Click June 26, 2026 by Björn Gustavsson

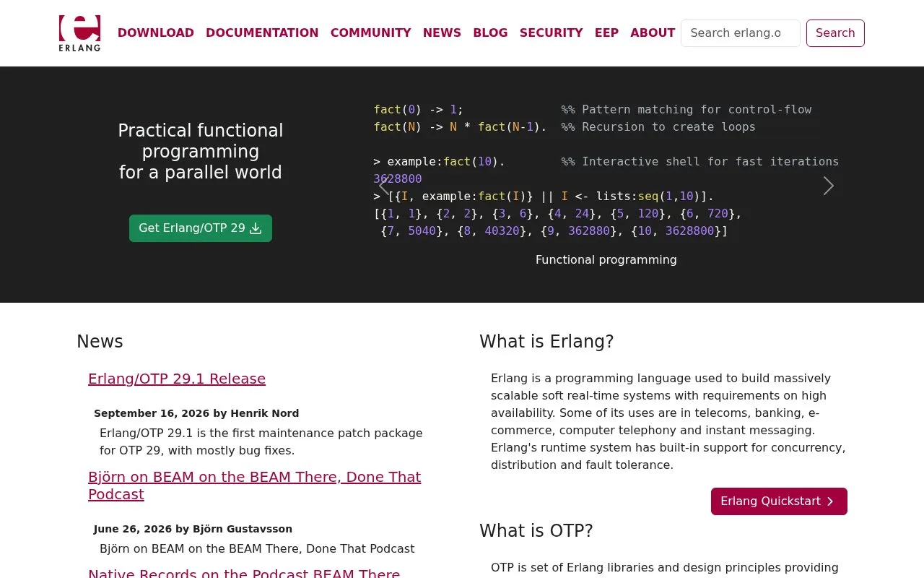pyautogui.click(x=193, y=529)
